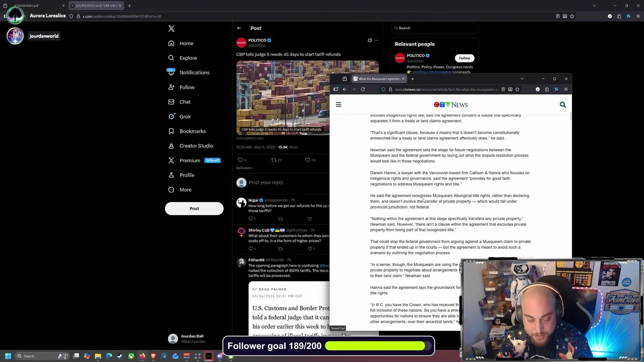
Task: Open new tab in CTV News window
Action: pos(412,79)
